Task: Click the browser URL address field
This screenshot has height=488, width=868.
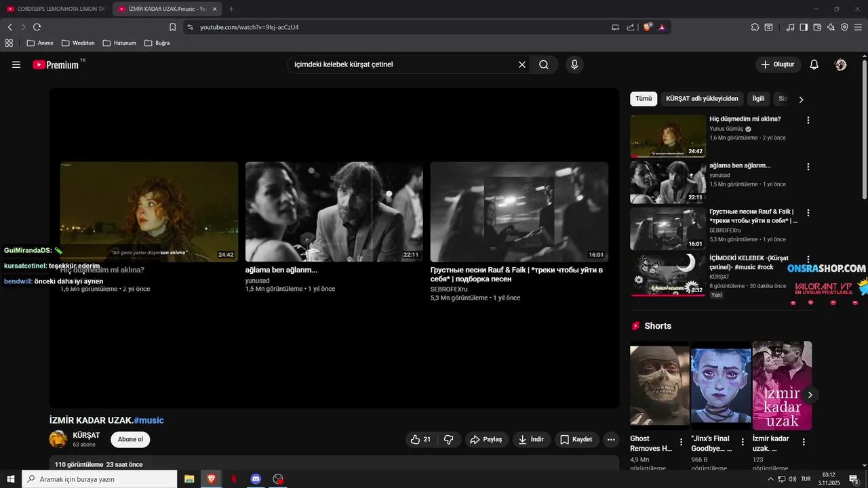Action: click(400, 27)
